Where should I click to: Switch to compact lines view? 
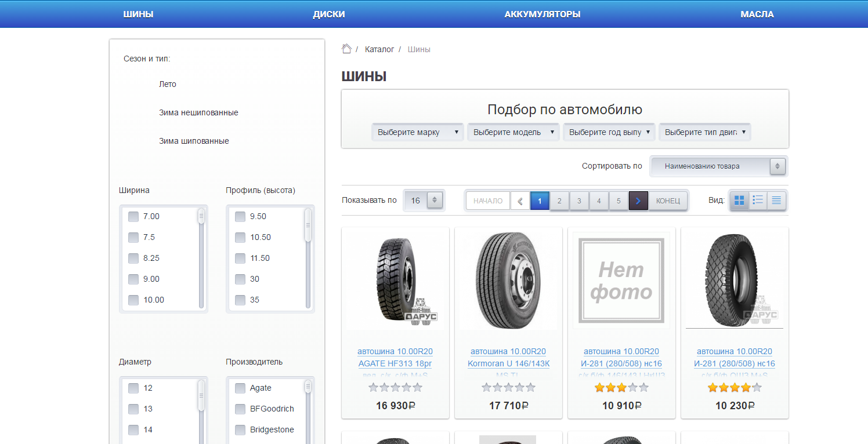click(x=776, y=201)
